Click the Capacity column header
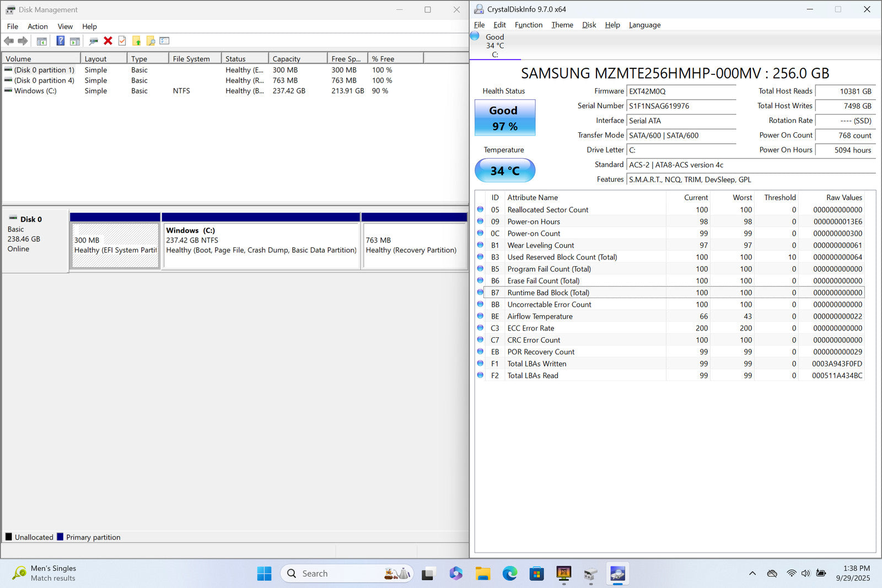Screen dimensions: 882x588 [x=297, y=59]
